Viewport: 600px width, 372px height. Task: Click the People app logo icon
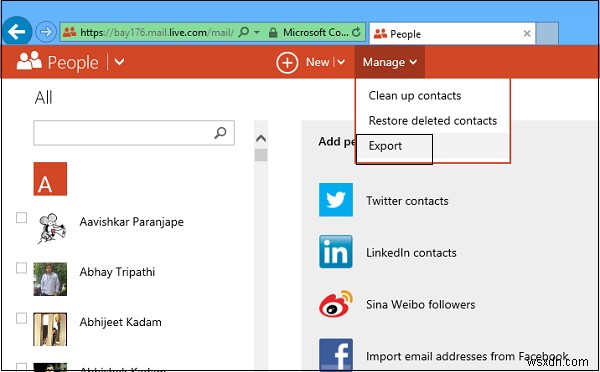[x=29, y=60]
